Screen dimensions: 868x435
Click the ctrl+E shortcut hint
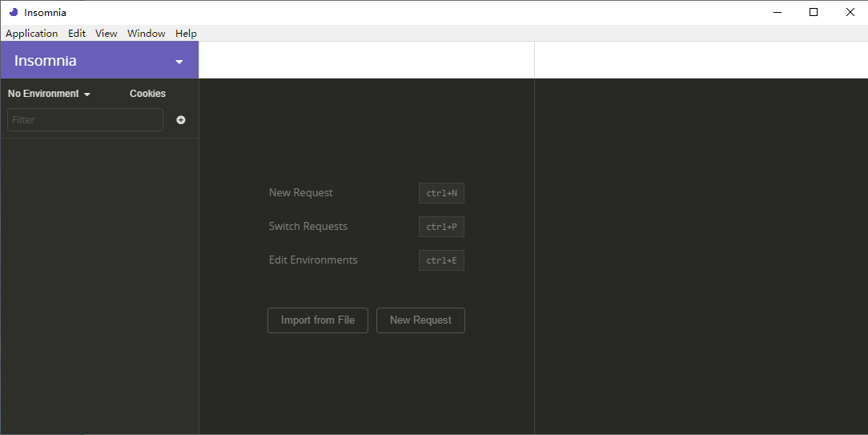441,260
